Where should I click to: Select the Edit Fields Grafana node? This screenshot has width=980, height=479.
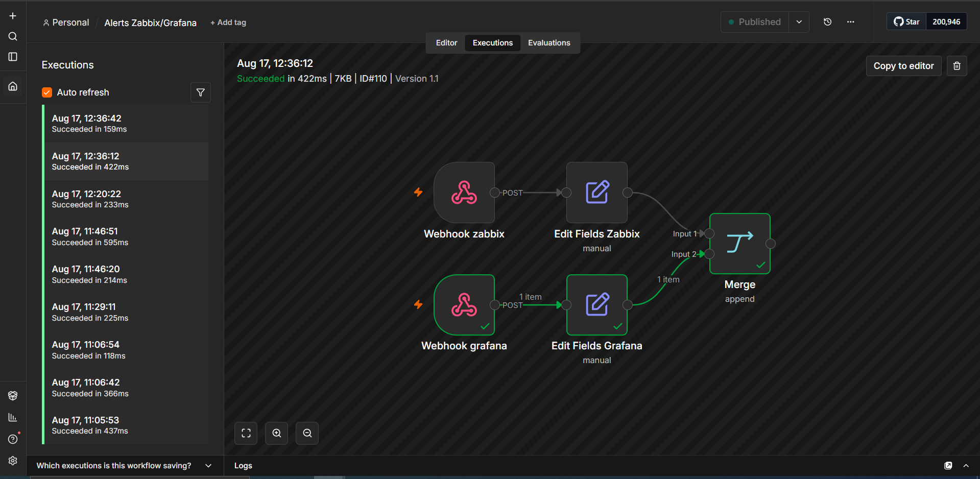597,305
